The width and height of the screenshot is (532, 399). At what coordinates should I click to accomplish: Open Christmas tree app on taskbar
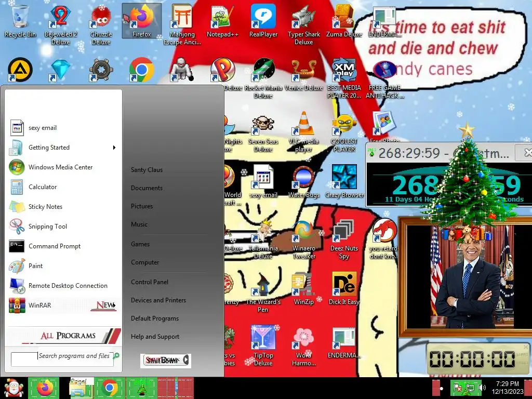point(142,388)
